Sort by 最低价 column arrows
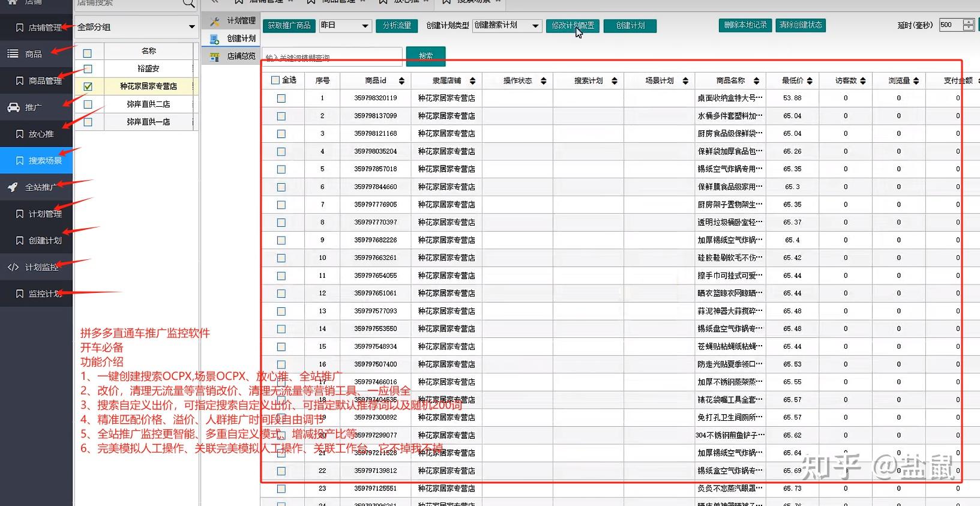980x506 pixels. pyautogui.click(x=810, y=80)
